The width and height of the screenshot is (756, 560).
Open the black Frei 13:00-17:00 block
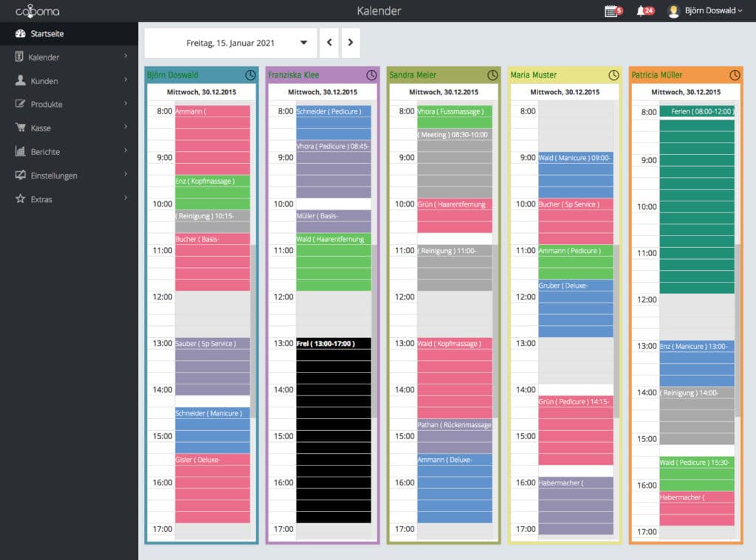point(333,428)
